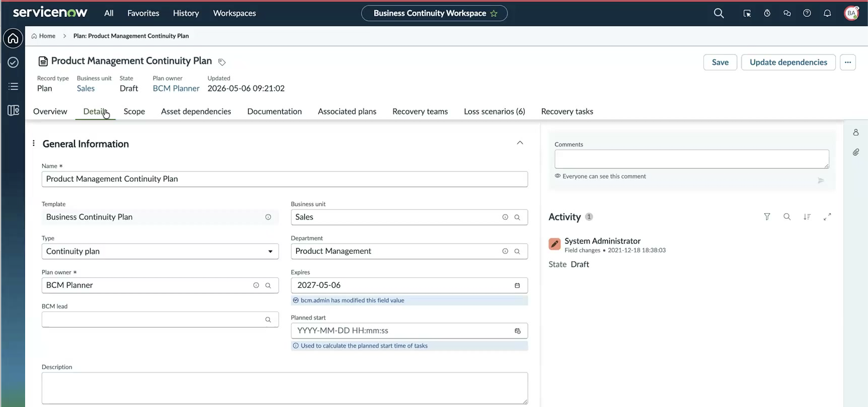
Task: Switch to the Recovery tasks tab
Action: pyautogui.click(x=567, y=111)
